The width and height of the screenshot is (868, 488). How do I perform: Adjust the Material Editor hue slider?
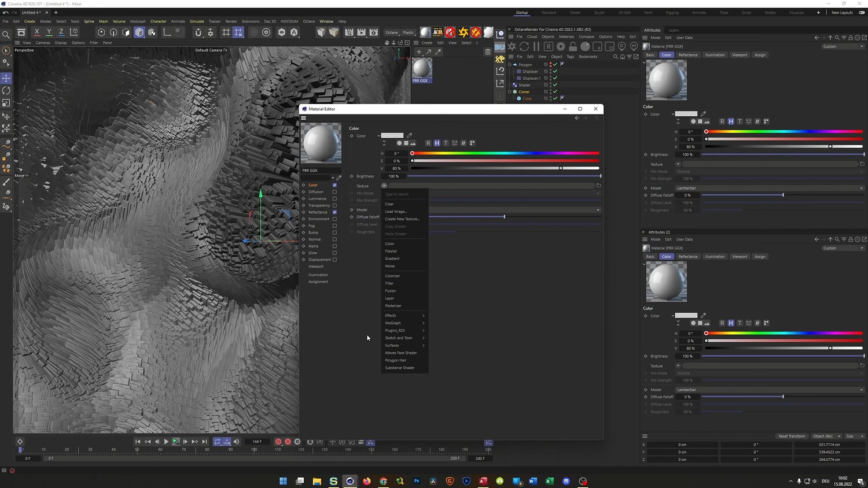[505, 153]
